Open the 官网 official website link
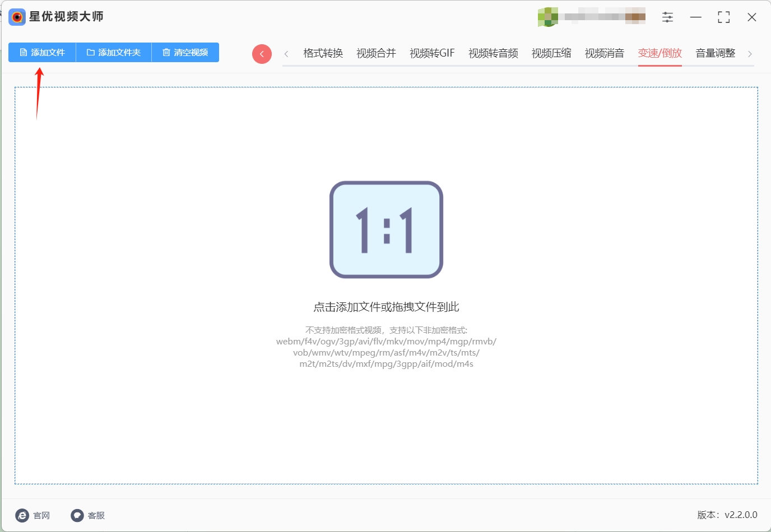Viewport: 771px width, 532px height. pos(33,515)
